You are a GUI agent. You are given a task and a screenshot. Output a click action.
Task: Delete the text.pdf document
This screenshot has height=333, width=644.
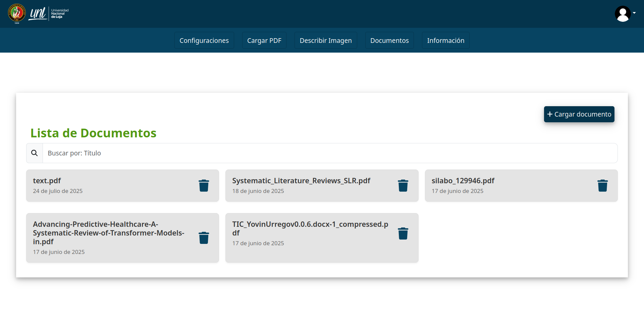click(204, 186)
